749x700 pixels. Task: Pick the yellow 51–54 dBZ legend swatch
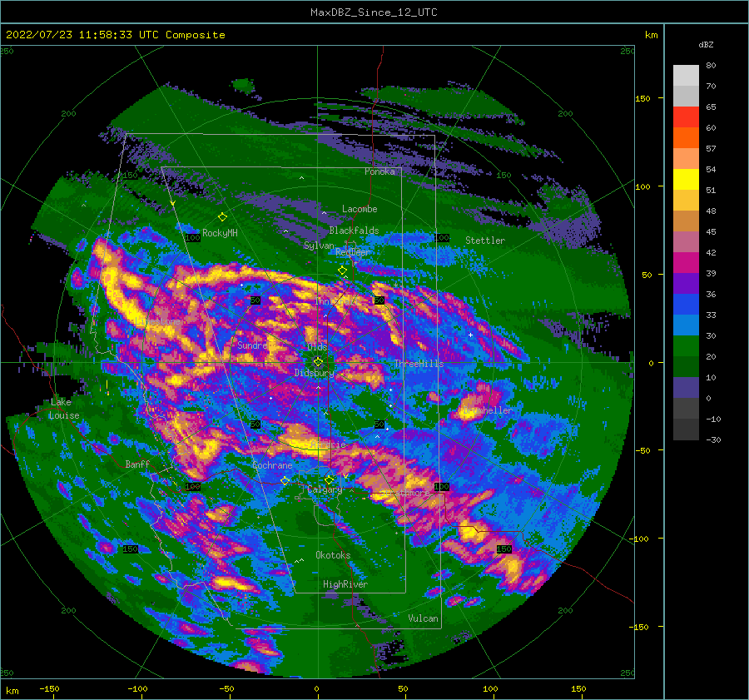coord(686,180)
